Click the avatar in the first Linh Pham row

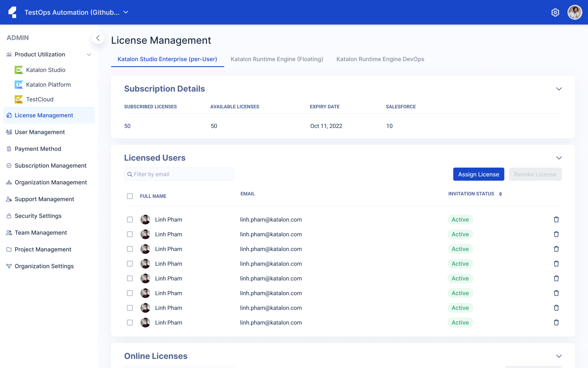145,219
